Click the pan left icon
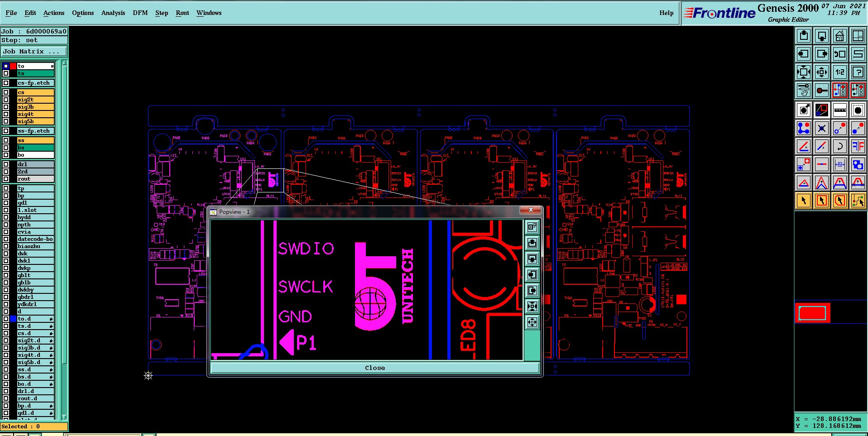Image resolution: width=868 pixels, height=436 pixels. [x=804, y=54]
